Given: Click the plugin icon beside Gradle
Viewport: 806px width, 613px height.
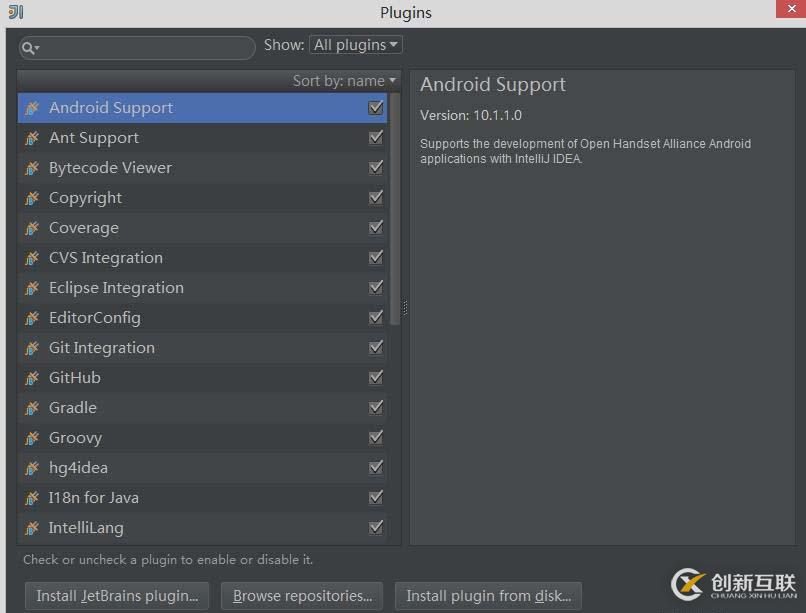Looking at the screenshot, I should pyautogui.click(x=32, y=408).
